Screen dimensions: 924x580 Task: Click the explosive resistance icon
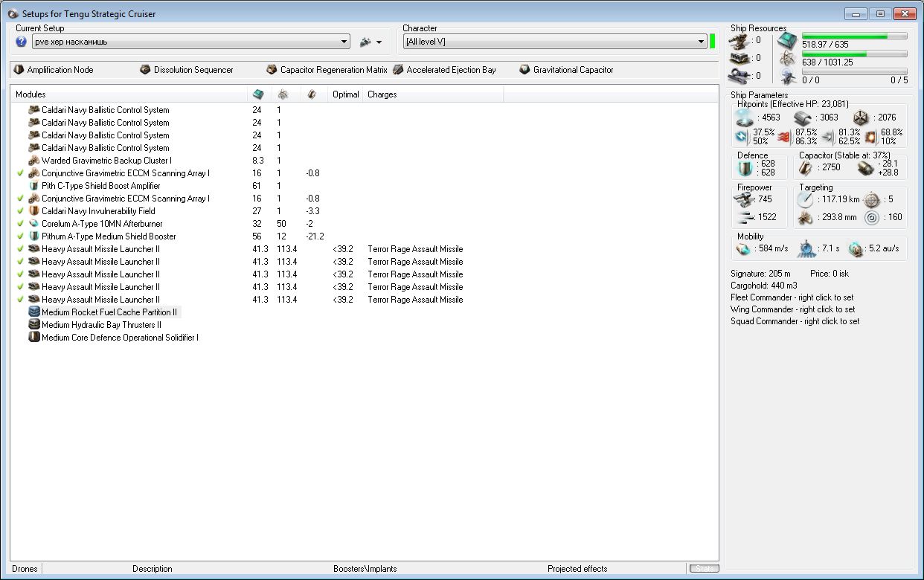[x=870, y=137]
